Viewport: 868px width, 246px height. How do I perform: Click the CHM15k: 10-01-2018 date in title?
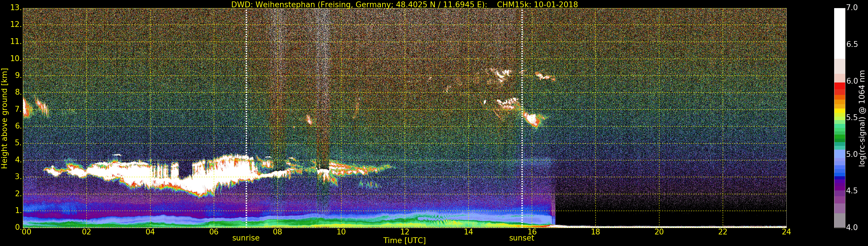click(538, 4)
